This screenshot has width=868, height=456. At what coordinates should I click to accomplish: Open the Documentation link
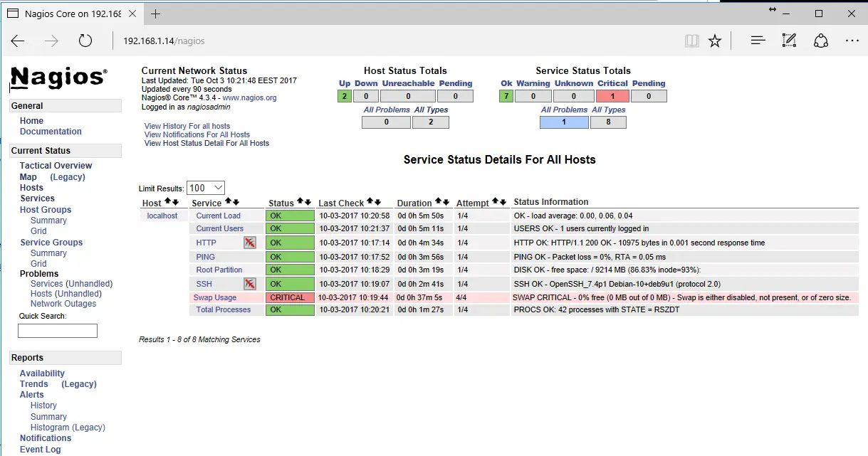pos(51,132)
